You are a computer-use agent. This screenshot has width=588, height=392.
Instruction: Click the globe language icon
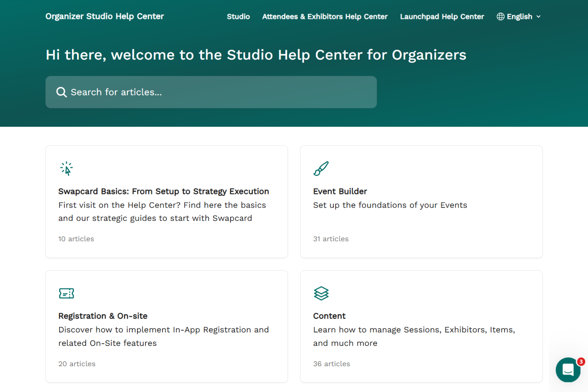pos(501,17)
